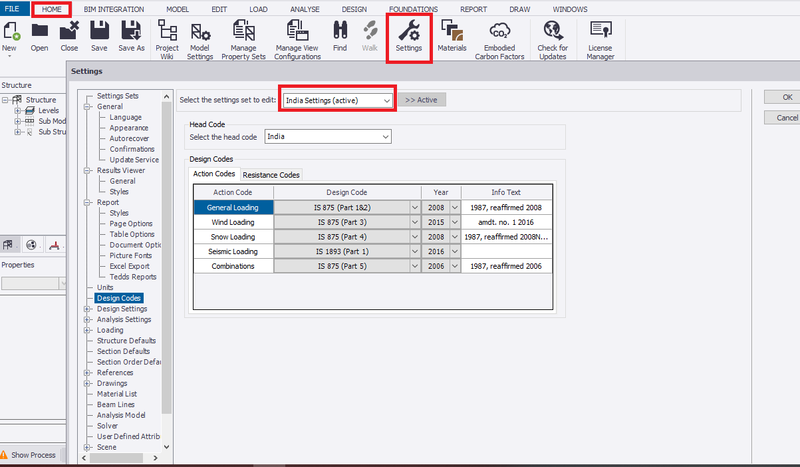
Task: Open the head code dropdown
Action: [x=386, y=137]
